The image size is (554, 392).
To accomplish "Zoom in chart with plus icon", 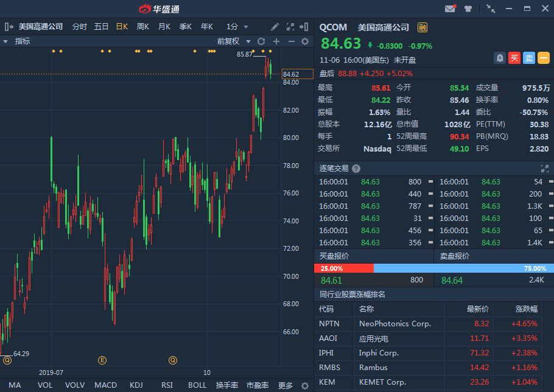I will click(x=276, y=41).
